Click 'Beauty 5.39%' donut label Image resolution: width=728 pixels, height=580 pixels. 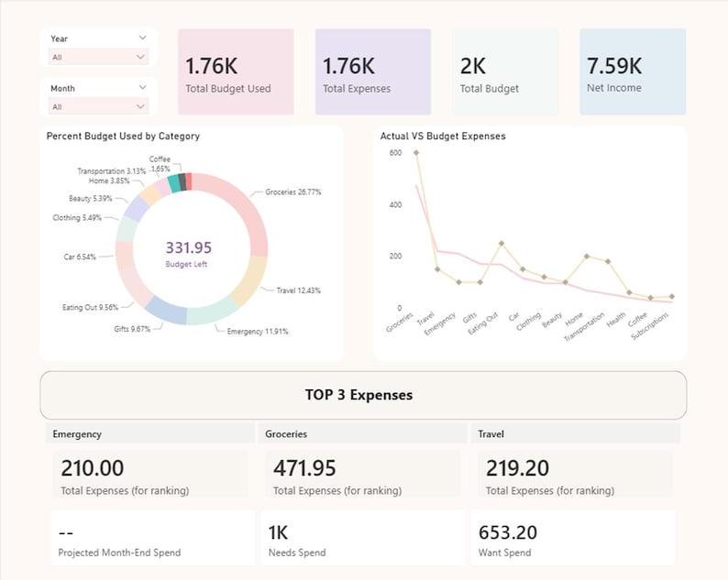[91, 198]
